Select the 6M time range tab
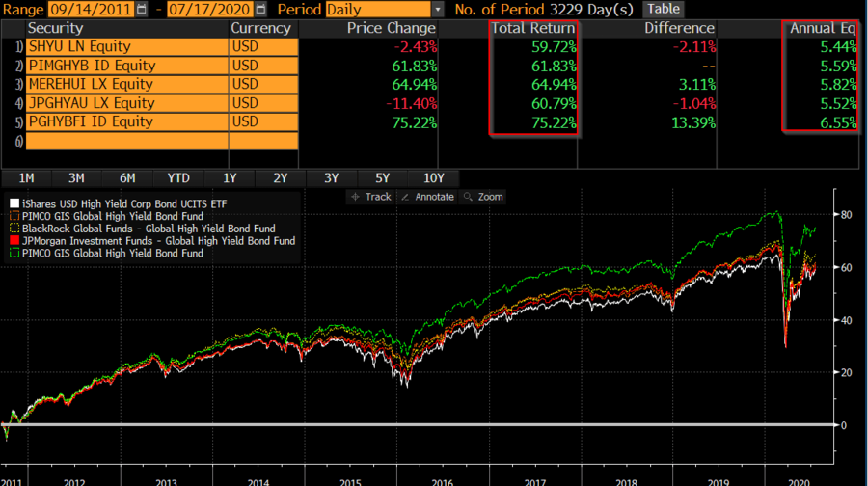This screenshot has width=868, height=486. pyautogui.click(x=127, y=178)
